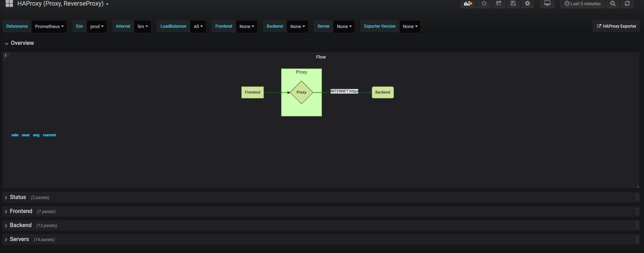Viewport: 644px width, 253px height.
Task: Share the dashboard via share icon
Action: click(x=499, y=4)
